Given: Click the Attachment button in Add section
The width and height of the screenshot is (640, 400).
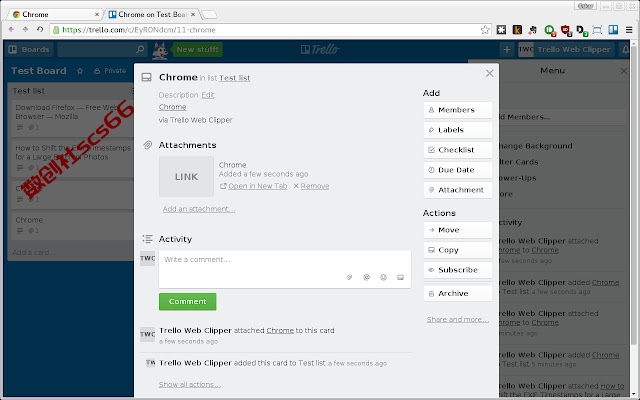Looking at the screenshot, I should click(x=458, y=190).
